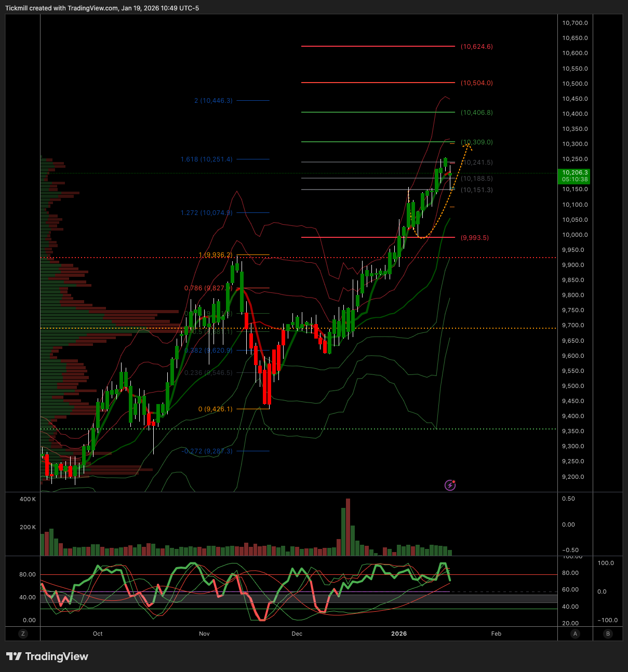Click the TradingView logo at bottom left
This screenshot has width=628, height=672.
[47, 656]
